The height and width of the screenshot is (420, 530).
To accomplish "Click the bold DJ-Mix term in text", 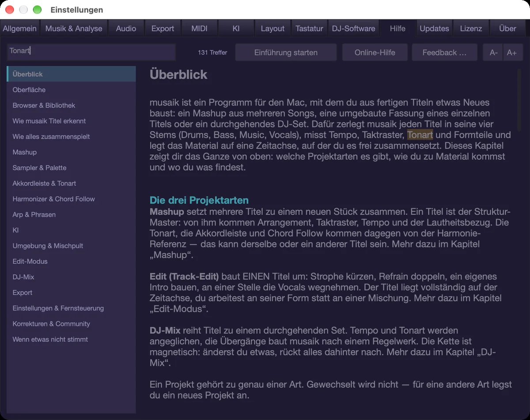I will click(x=165, y=330).
